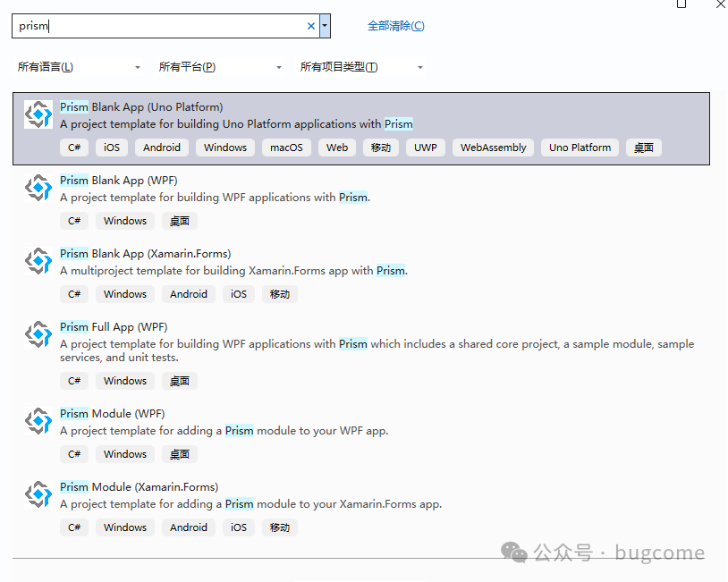Open the search box history dropdown arrow
This screenshot has width=728, height=582.
(x=325, y=26)
